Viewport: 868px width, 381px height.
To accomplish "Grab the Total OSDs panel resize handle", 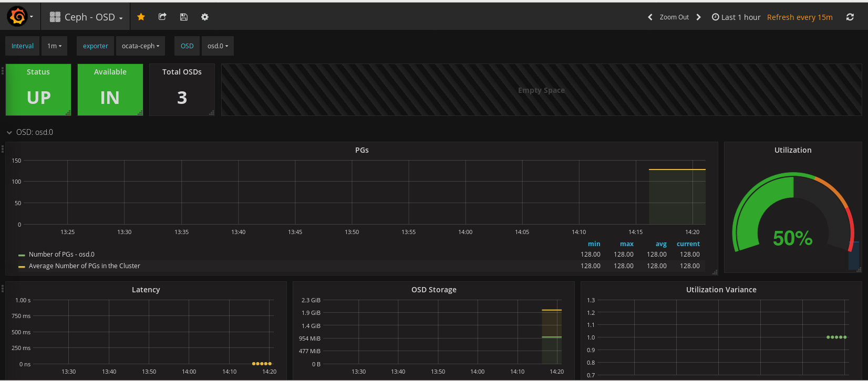I will (x=211, y=112).
